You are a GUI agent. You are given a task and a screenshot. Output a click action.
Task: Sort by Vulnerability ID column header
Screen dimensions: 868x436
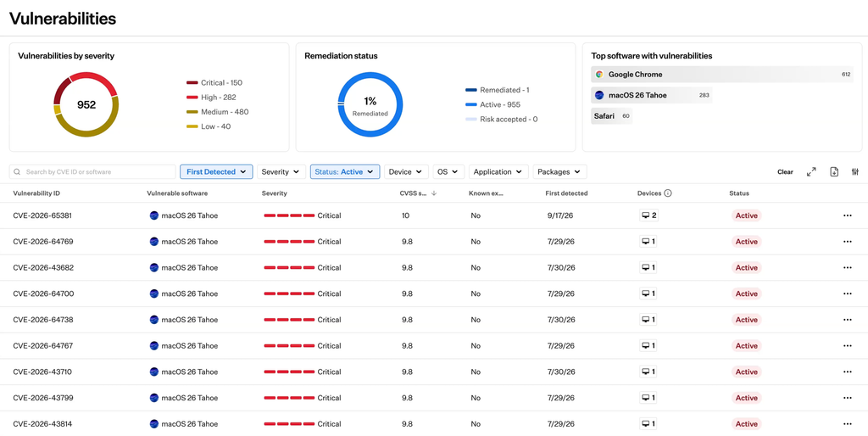36,193
